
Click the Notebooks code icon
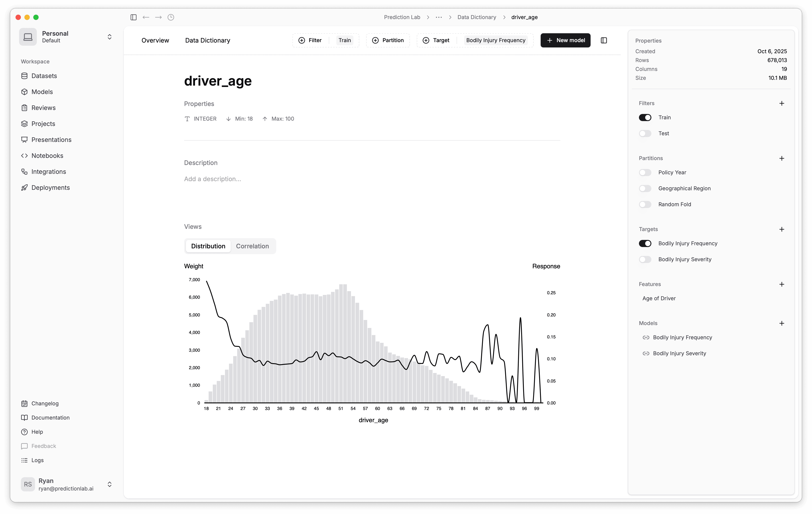(24, 156)
